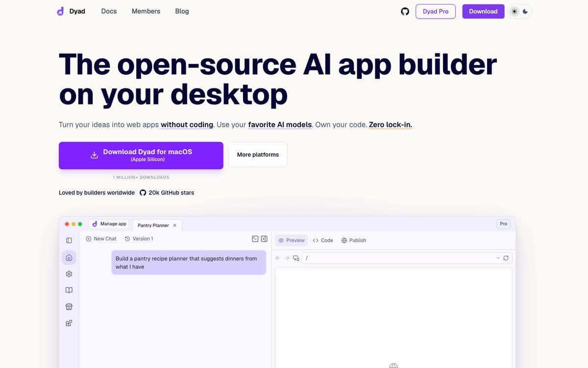This screenshot has width=588, height=368.
Task: Open the Home icon in sidebar
Action: point(69,257)
